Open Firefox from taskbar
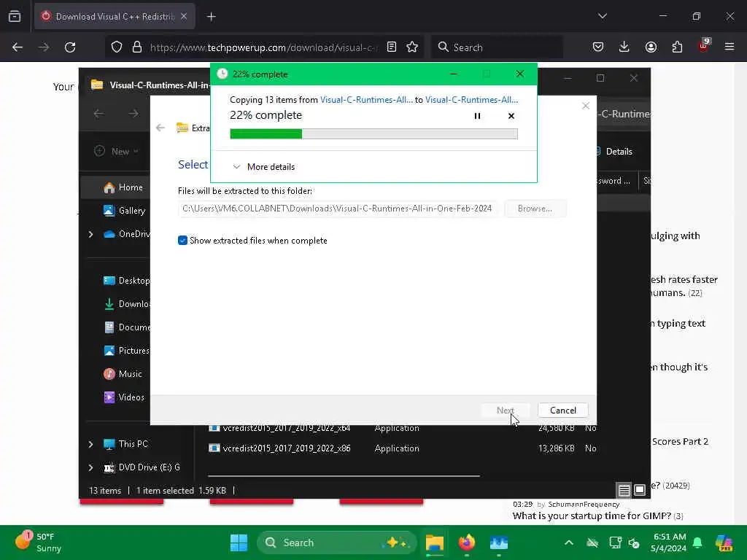 point(467,542)
